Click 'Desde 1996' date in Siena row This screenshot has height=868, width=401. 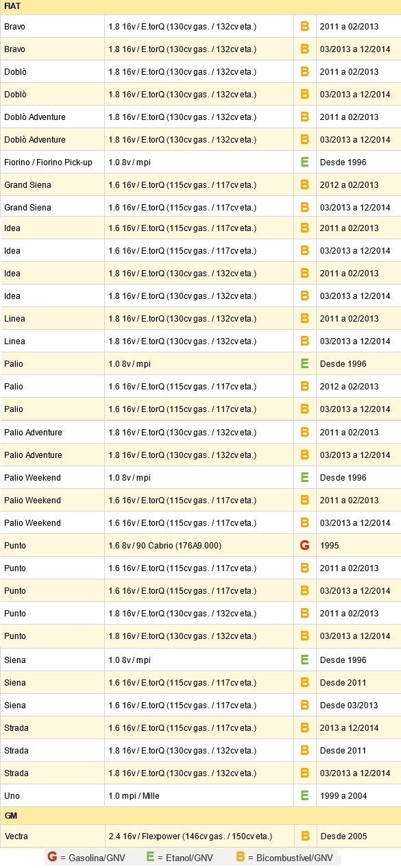[x=343, y=660]
